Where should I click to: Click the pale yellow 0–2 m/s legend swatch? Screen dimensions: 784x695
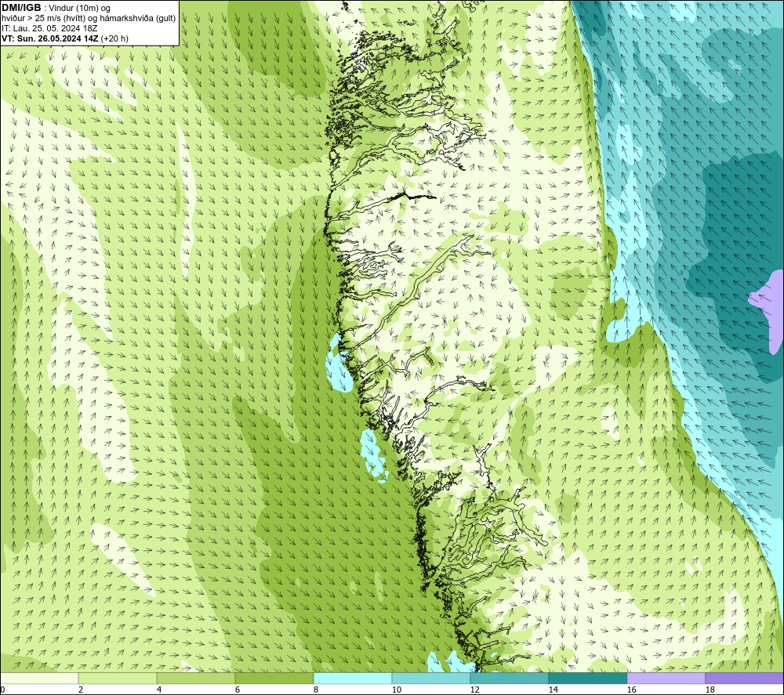pos(39,679)
